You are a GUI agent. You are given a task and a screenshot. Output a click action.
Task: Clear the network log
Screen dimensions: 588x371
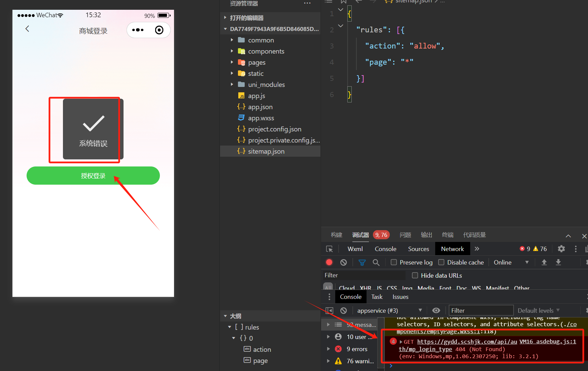point(343,262)
